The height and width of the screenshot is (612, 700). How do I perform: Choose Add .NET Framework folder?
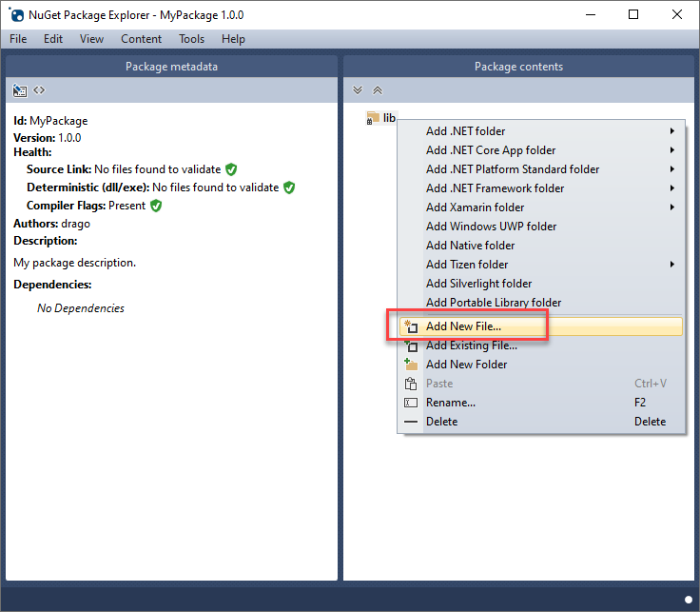541,188
